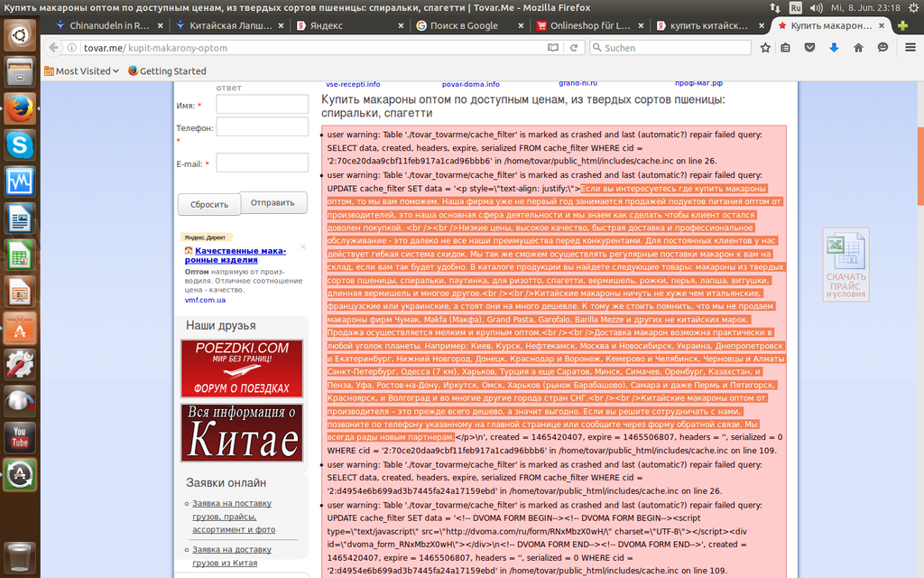
Task: Open the vmf.com.ua link
Action: (205, 300)
